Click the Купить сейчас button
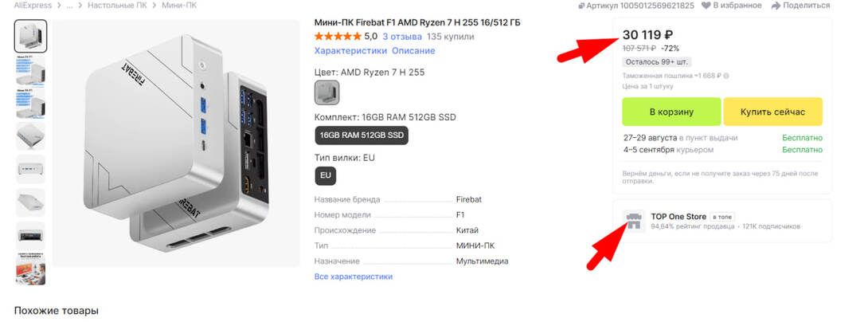Screen dimensions: 868x322 coord(772,112)
